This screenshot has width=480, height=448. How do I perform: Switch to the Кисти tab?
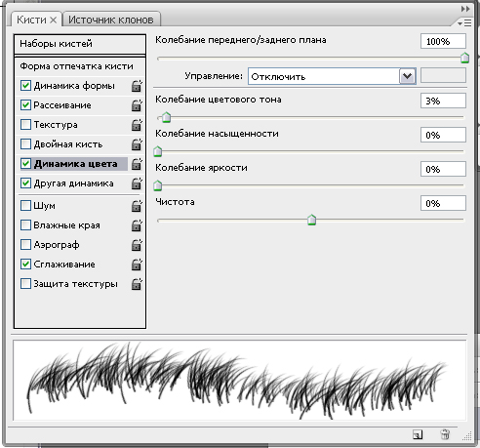click(31, 20)
